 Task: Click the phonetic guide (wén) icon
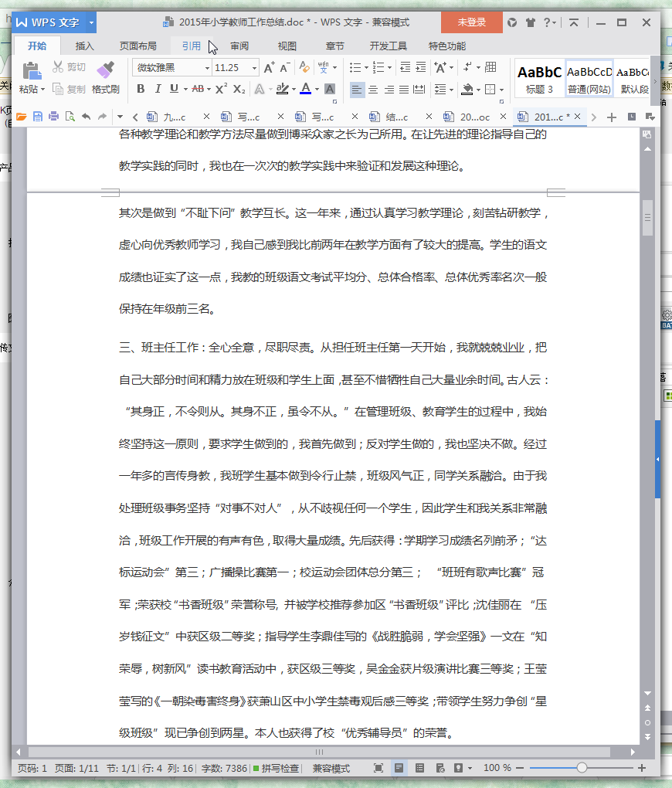click(x=323, y=67)
